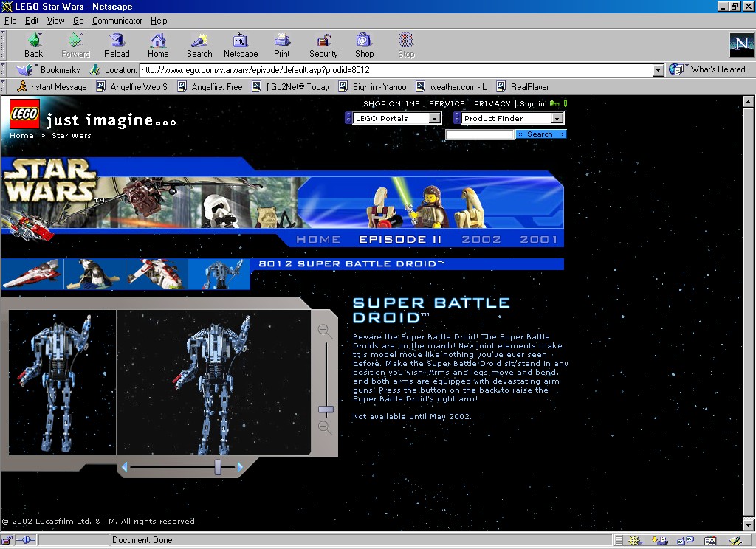
Task: Click Star Wars breadcrumb link
Action: [72, 136]
